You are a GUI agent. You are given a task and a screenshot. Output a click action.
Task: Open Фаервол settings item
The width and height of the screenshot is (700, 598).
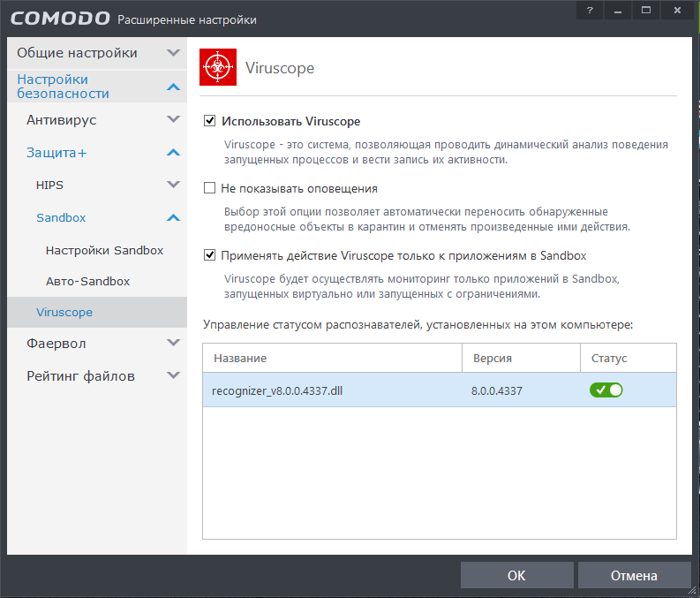point(97,344)
